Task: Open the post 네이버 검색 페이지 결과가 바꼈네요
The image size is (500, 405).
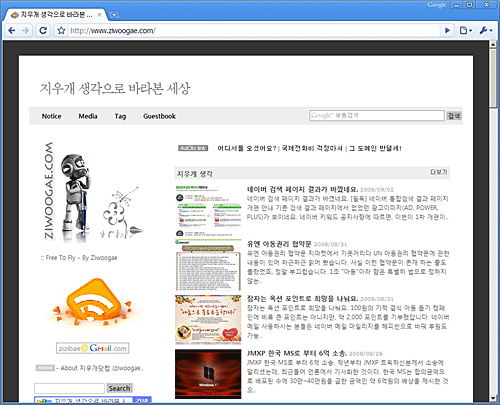Action: coord(302,189)
